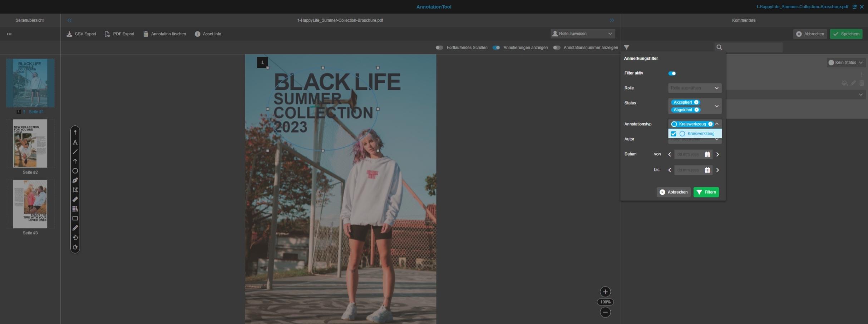
Task: Open the Kein Status dropdown
Action: click(x=845, y=63)
